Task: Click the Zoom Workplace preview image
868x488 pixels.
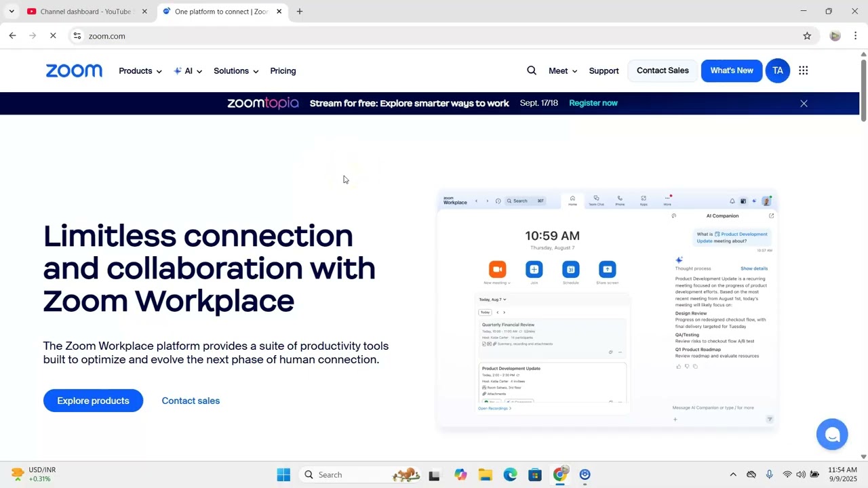Action: [x=607, y=310]
